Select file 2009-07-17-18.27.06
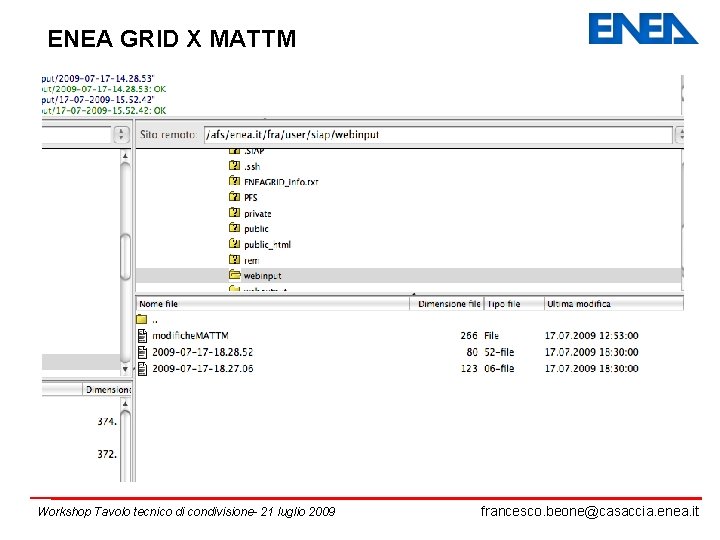This screenshot has width=720, height=540. click(202, 369)
